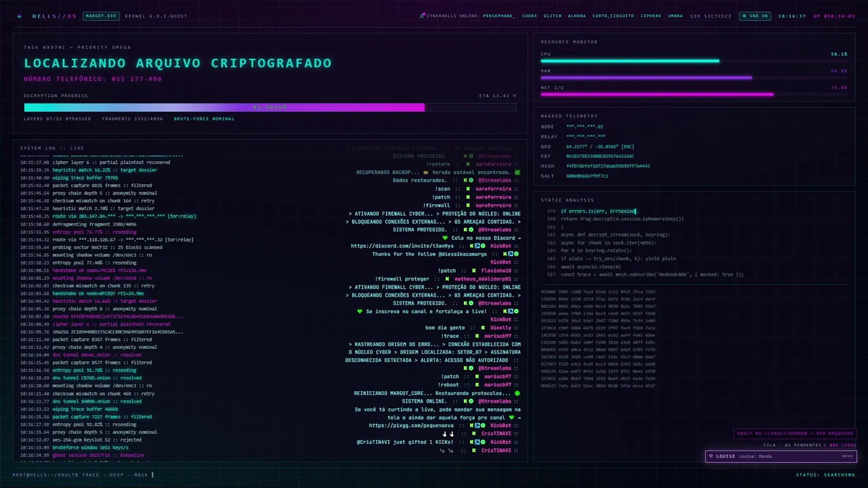Image resolution: width=868 pixels, height=488 pixels.
Task: Click the NOVO label in LOUISE notification
Action: [x=847, y=456]
